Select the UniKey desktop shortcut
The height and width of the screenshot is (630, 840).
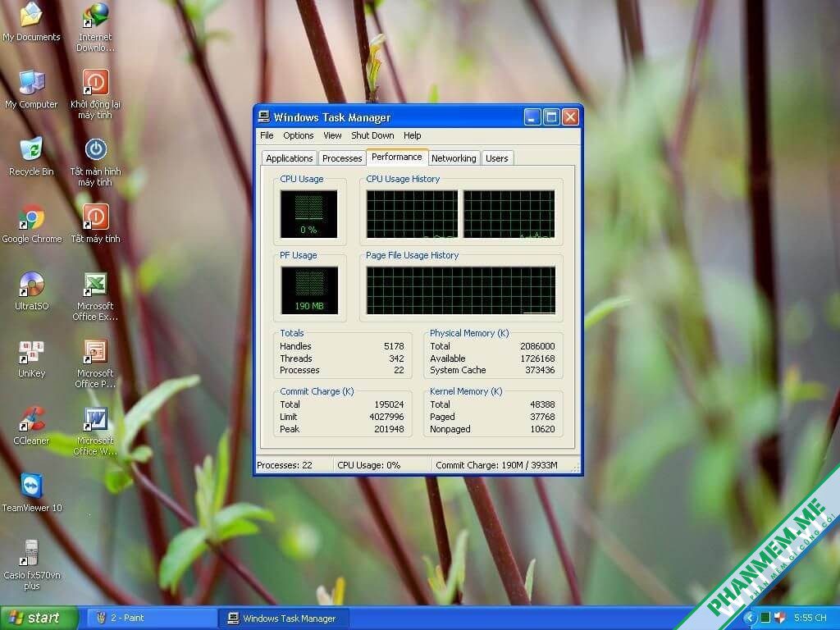pos(32,358)
